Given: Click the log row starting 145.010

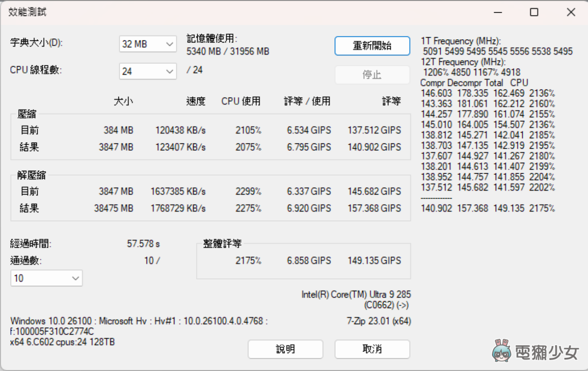Looking at the screenshot, I should (488, 125).
